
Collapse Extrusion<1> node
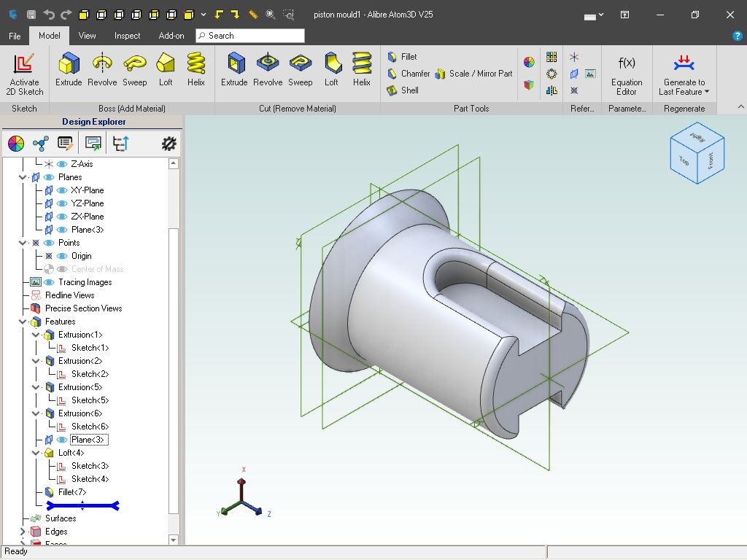coord(36,335)
